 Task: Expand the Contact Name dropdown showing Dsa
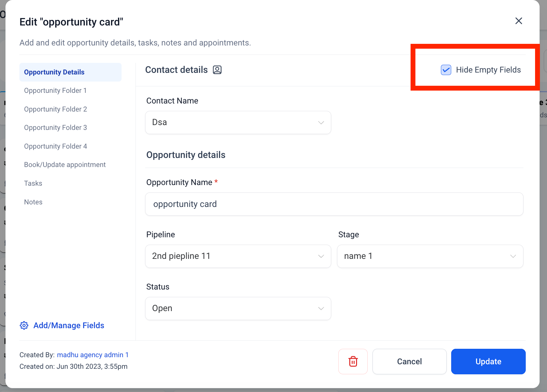[x=238, y=122]
